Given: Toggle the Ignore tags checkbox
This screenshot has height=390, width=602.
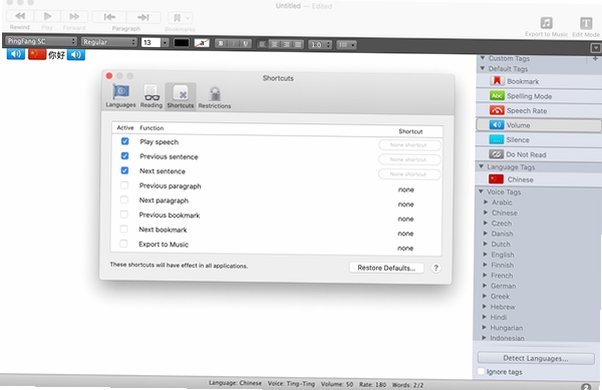Looking at the screenshot, I should [480, 371].
